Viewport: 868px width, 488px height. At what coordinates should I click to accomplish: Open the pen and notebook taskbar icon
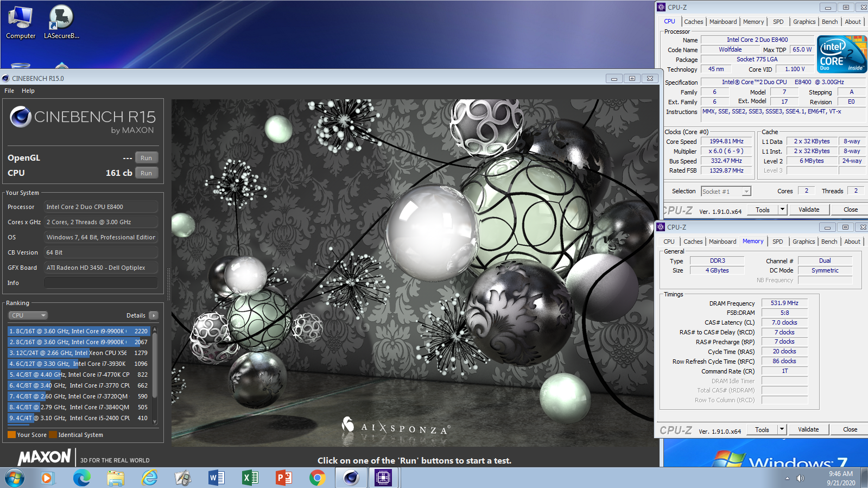183,478
